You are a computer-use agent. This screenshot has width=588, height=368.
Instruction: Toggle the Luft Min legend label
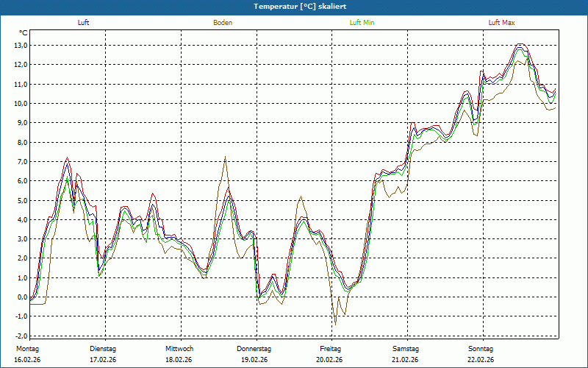(362, 23)
